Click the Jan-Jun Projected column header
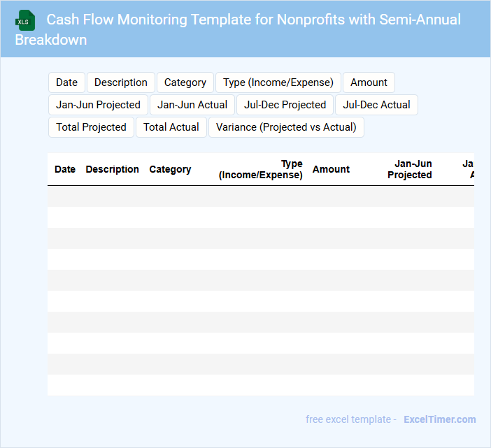 click(409, 169)
